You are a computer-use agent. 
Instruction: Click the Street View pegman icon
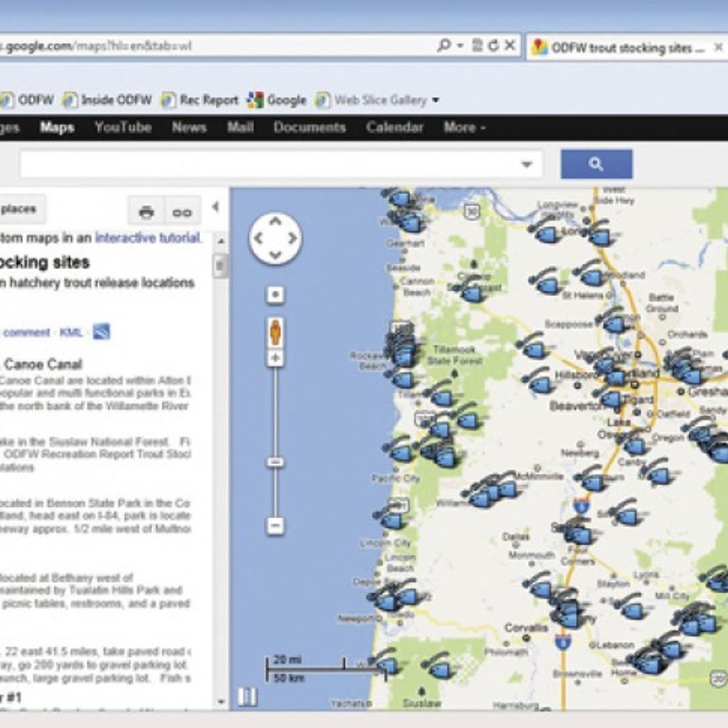275,333
